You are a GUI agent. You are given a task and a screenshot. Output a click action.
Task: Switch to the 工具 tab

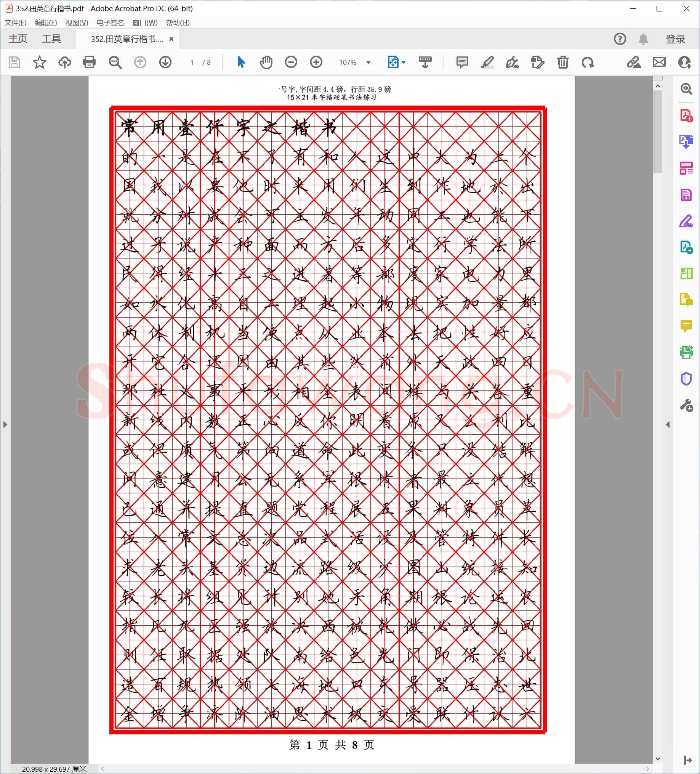point(51,39)
